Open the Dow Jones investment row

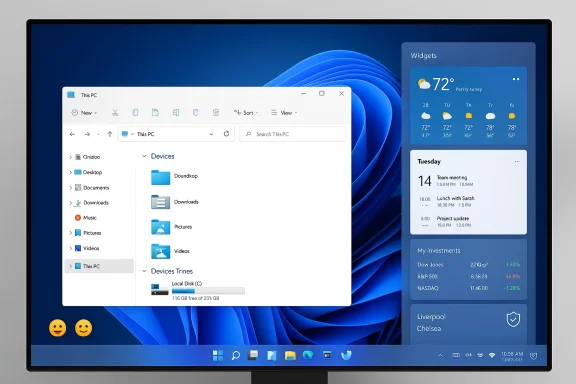pyautogui.click(x=468, y=265)
